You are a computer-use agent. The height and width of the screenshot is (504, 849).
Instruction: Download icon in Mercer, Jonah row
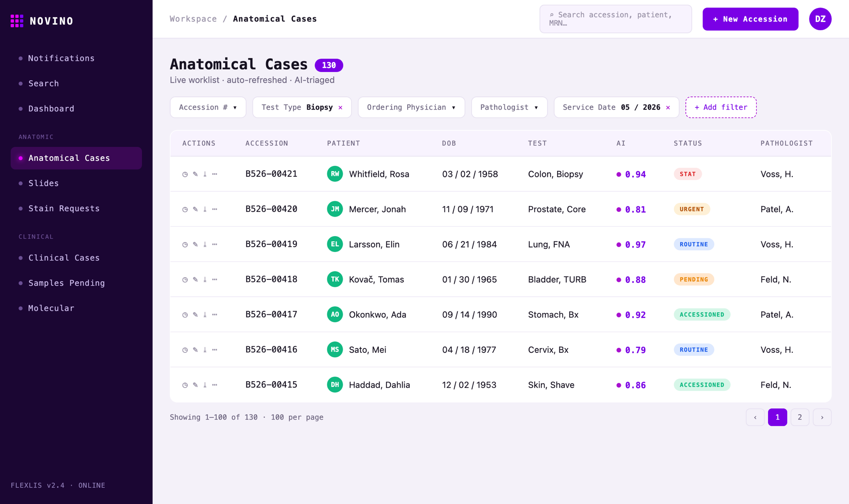205,209
